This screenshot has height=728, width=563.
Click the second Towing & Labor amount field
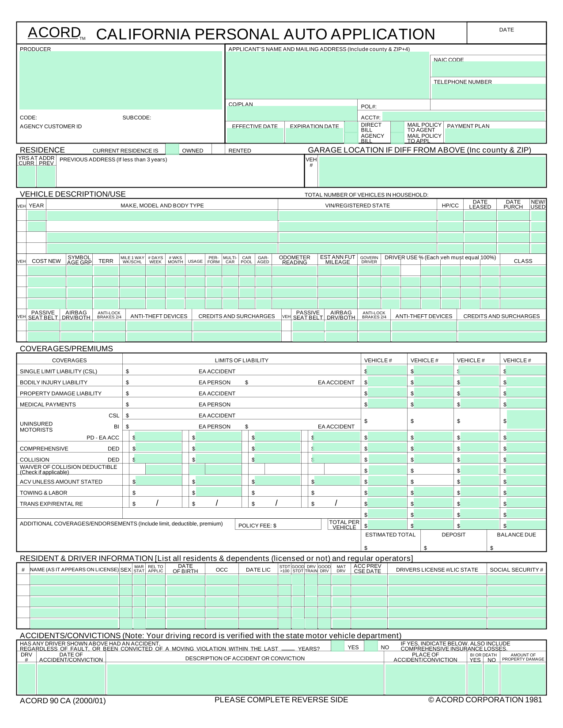(x=218, y=491)
